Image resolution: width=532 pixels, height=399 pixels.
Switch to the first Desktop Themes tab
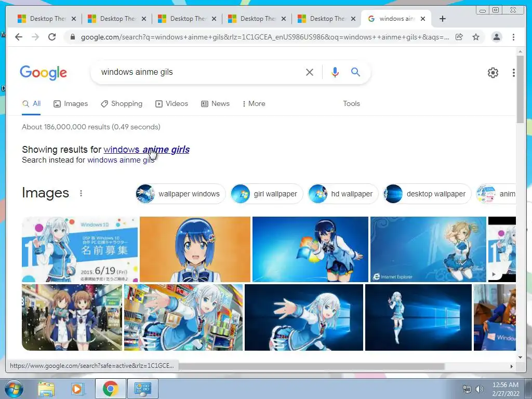click(46, 19)
